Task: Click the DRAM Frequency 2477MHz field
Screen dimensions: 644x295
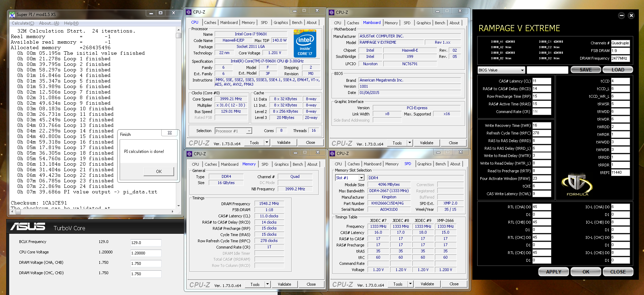Action: click(x=620, y=58)
